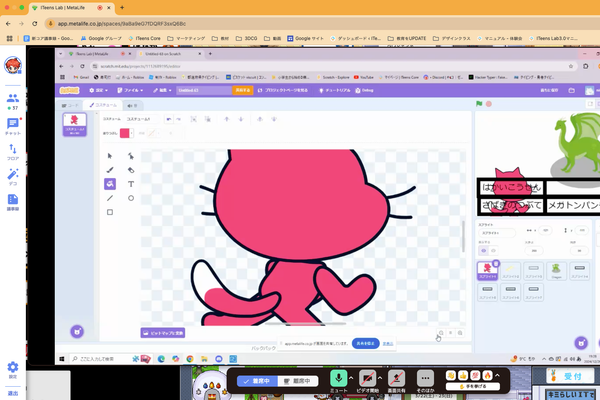Select the Dragon sprite thumbnail
Viewport: 600px width, 400px height.
click(x=556, y=271)
